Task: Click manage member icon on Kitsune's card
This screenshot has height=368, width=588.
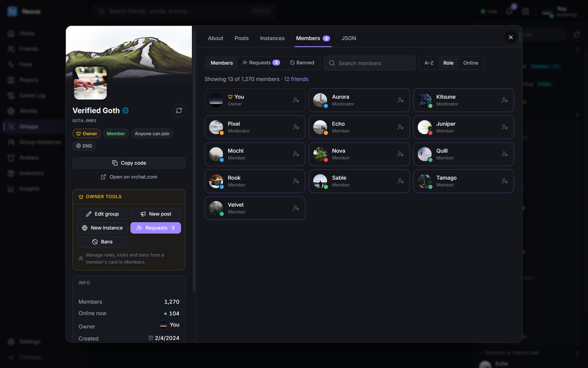Action: pos(505,100)
